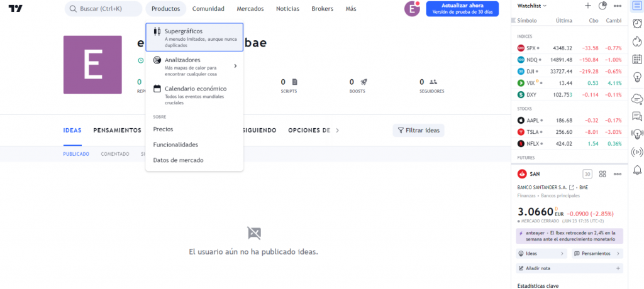The image size is (644, 289).
Task: Open the Comunidad menu
Action: (208, 9)
